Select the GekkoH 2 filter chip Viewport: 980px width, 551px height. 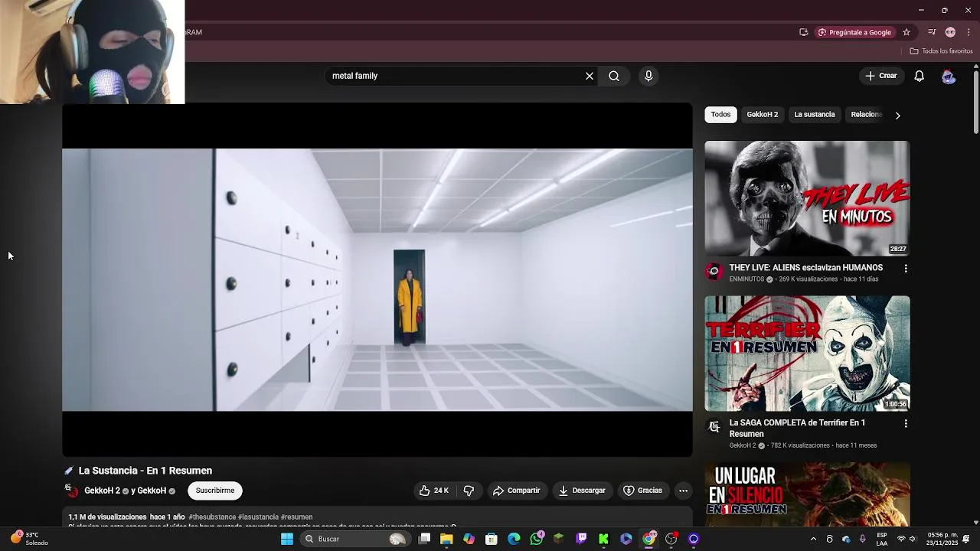763,115
